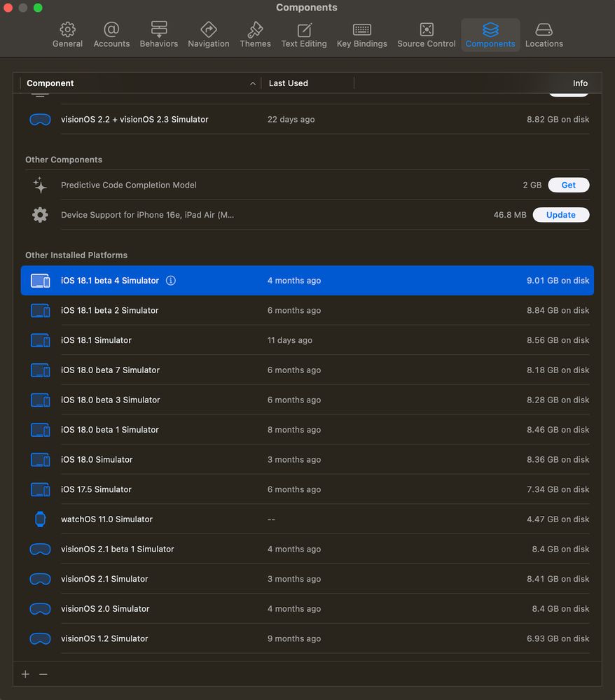Click the 6.93 GB on disk value
The width and height of the screenshot is (615, 700).
click(558, 639)
